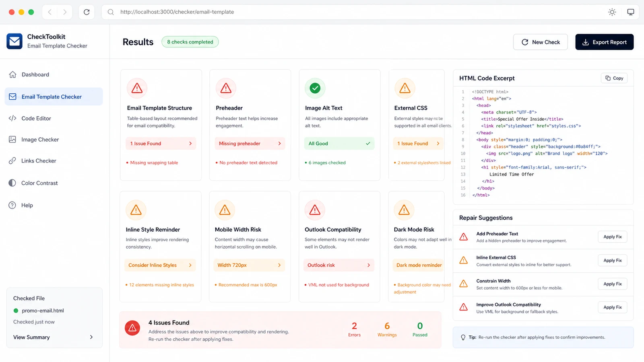
Task: Click the Results page heading
Action: click(x=138, y=42)
